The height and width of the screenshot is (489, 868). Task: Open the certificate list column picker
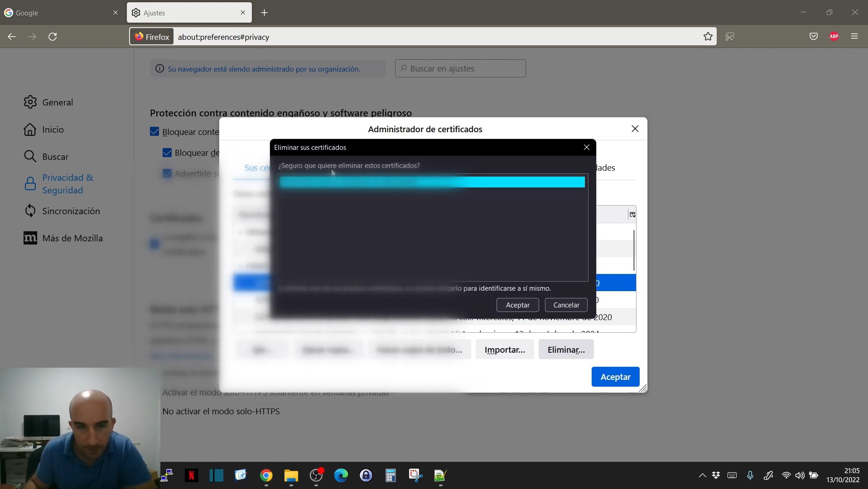pos(632,214)
